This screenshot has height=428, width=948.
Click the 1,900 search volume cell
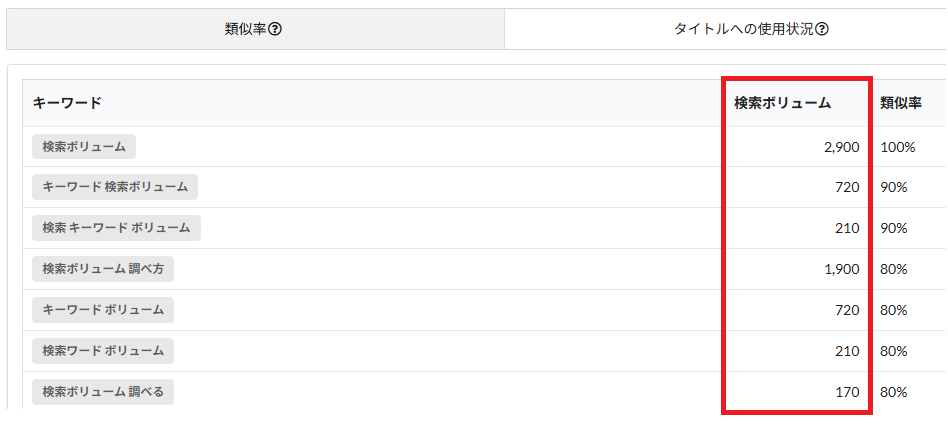pyautogui.click(x=842, y=269)
